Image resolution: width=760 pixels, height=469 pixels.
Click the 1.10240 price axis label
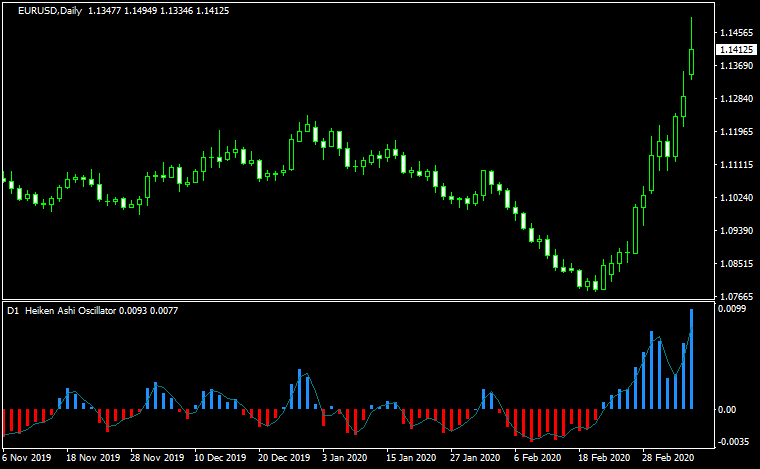(x=735, y=198)
